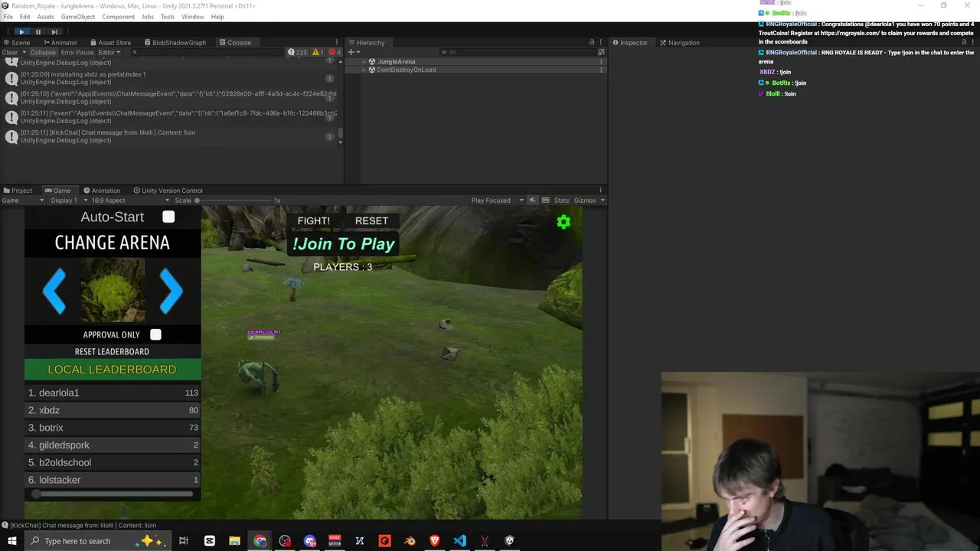Toggle Stats overlay in Game view
The height and width of the screenshot is (551, 980).
pos(561,201)
